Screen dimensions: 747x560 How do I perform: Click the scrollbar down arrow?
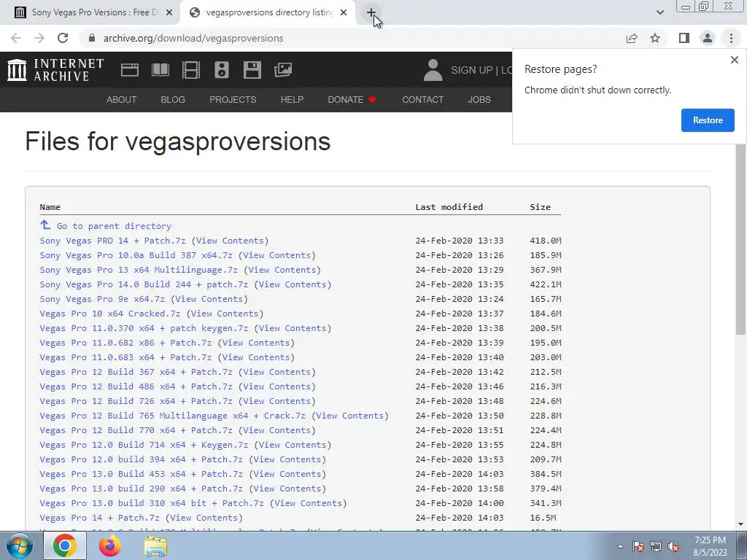(740, 524)
